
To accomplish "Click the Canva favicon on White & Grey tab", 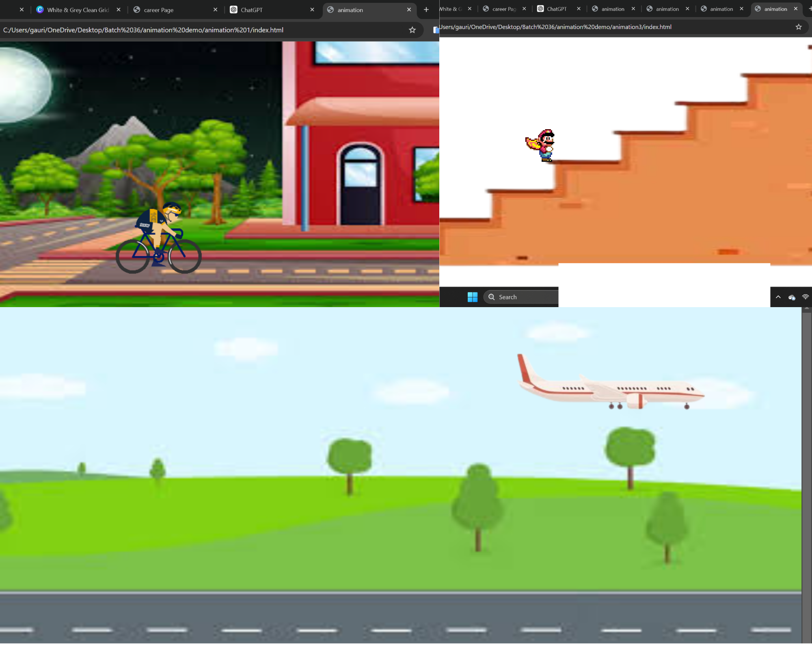I will 40,10.
